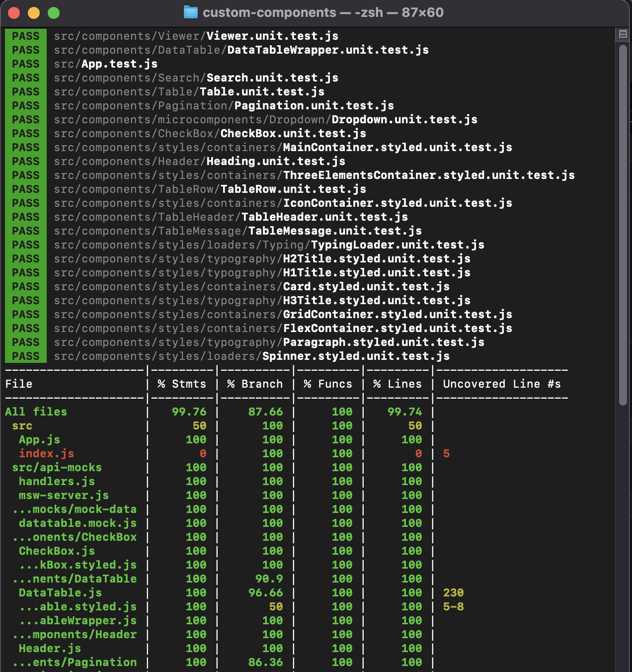Viewport: 632px width, 672px height.
Task: Click uncovered line 230 for DataTable.js
Action: [453, 593]
